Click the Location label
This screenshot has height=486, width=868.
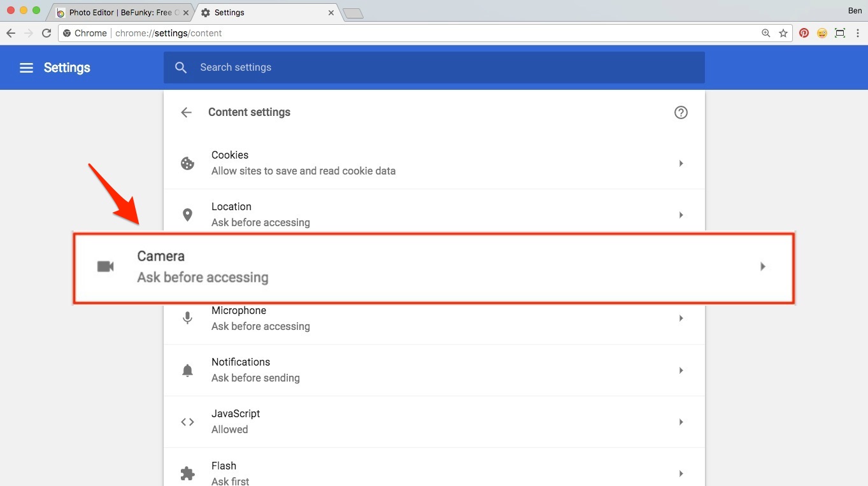click(231, 206)
